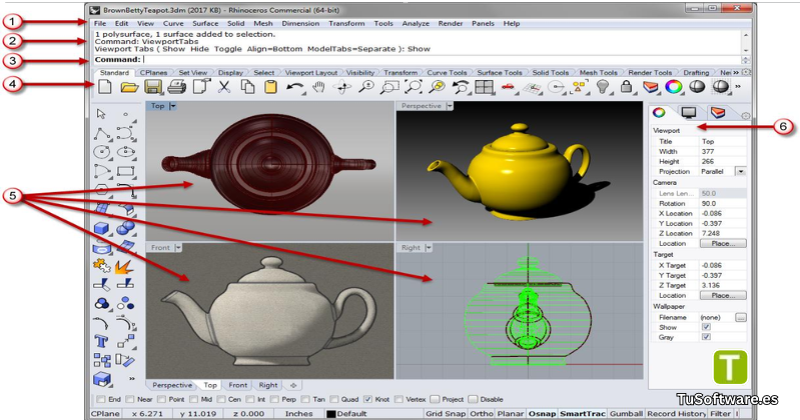Switch to the CPlanes toolbar tab
The image size is (800, 420).
pyautogui.click(x=154, y=72)
